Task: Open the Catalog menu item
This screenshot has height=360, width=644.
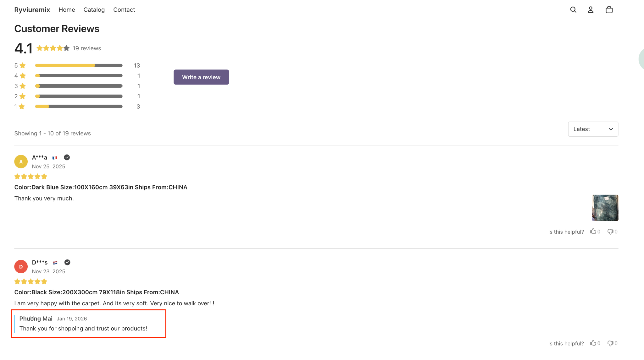Action: 94,10
